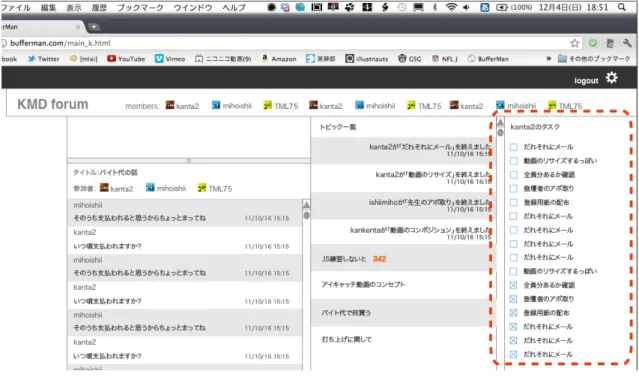Click the address bar showing bufferman.com/main_k.html
The width and height of the screenshot is (639, 380).
pos(285,43)
